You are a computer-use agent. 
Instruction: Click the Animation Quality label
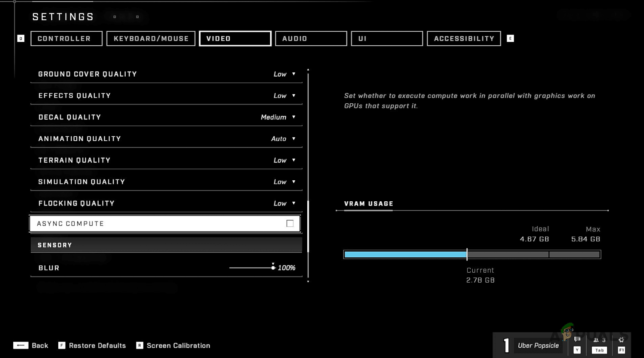tap(80, 139)
